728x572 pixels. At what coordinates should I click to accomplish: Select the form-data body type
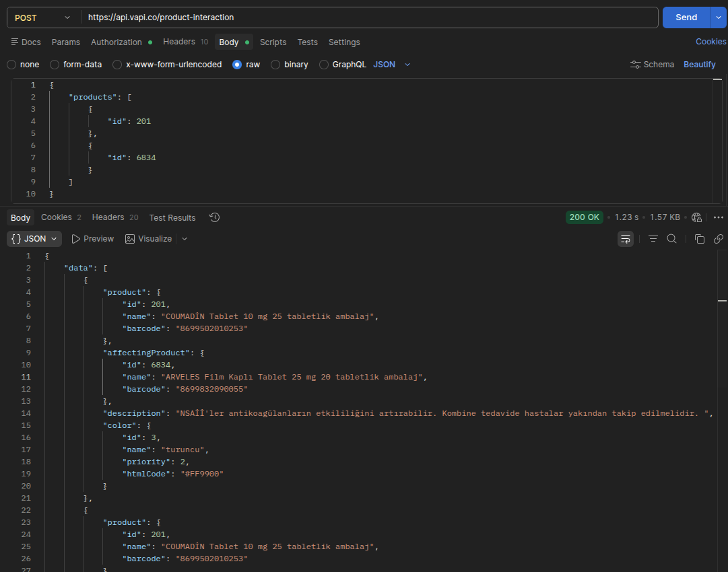(x=75, y=65)
